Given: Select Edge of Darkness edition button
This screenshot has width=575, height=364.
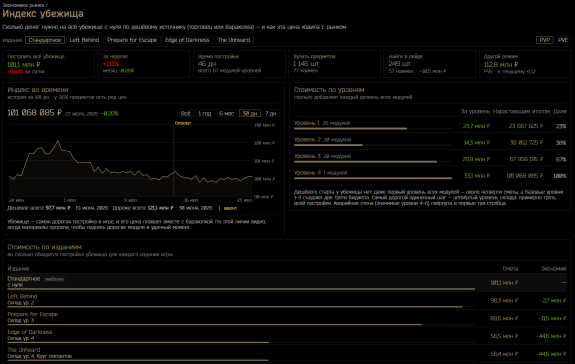Looking at the screenshot, I should (x=187, y=40).
